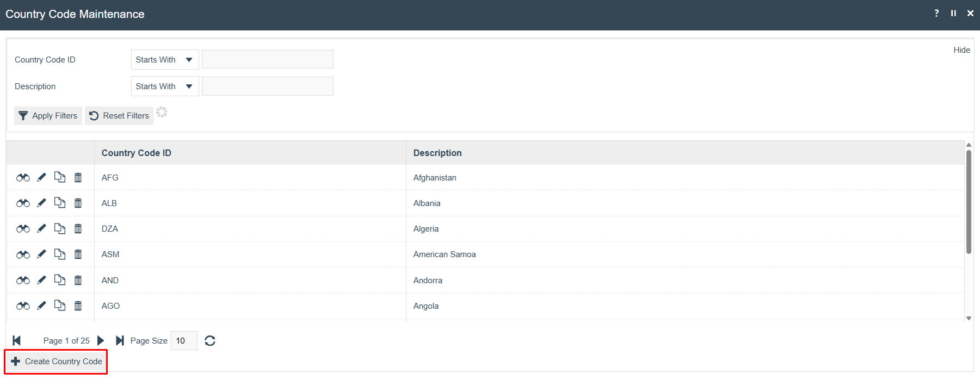Delete the DZA row with trash icon
The width and height of the screenshot is (980, 380).
(x=78, y=228)
